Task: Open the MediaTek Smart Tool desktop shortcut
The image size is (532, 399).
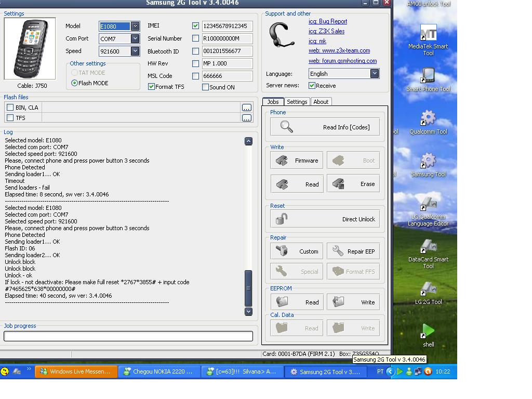Action: pos(428,40)
